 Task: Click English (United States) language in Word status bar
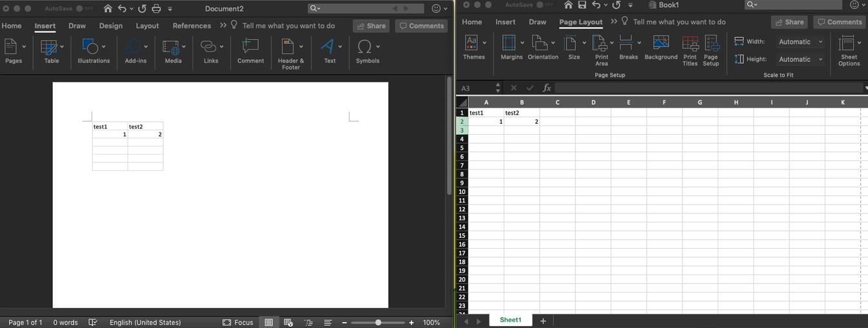pyautogui.click(x=145, y=322)
